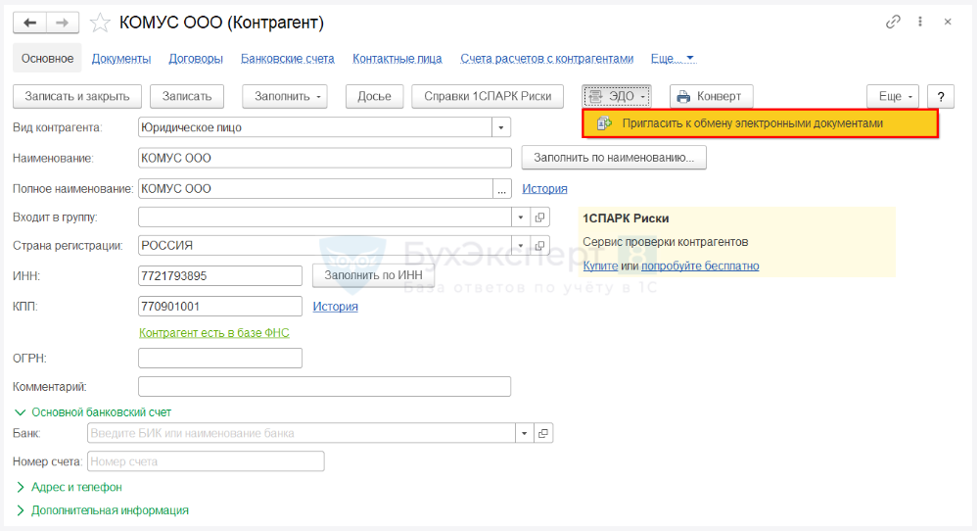980x531 pixels.
Task: Click into the Номер счета field
Action: click(206, 461)
